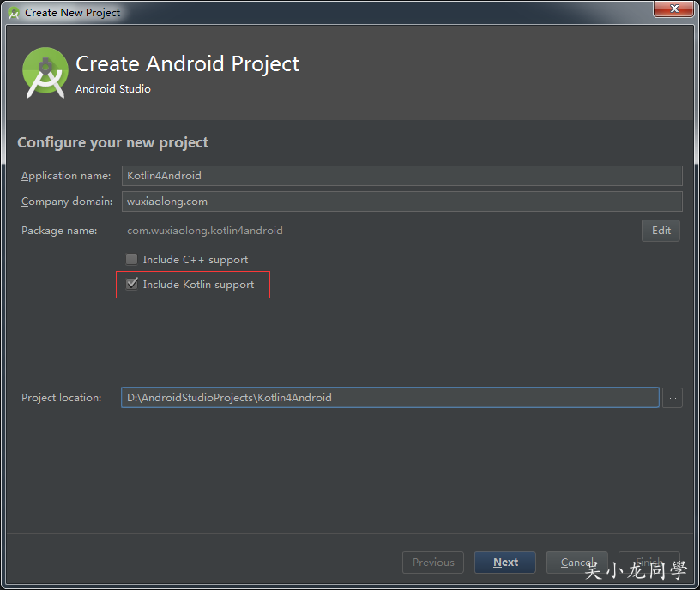
Task: Click the Android Studio logo in header
Action: coord(45,72)
